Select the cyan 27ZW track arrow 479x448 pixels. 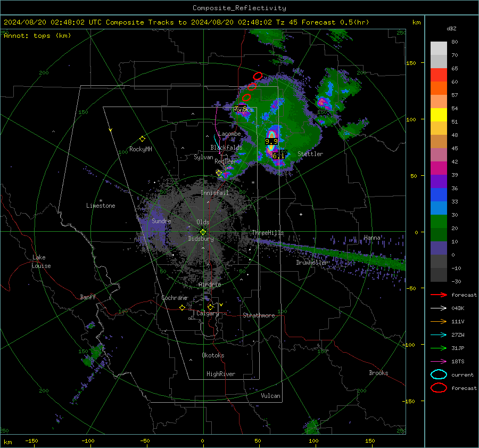coord(439,335)
